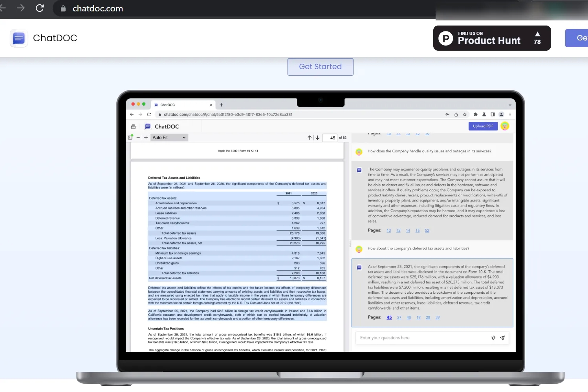Click the 'Apple Inc. | 2021 Form 10-K | 41' footer
Screen dimensions: 588x392
(238, 151)
